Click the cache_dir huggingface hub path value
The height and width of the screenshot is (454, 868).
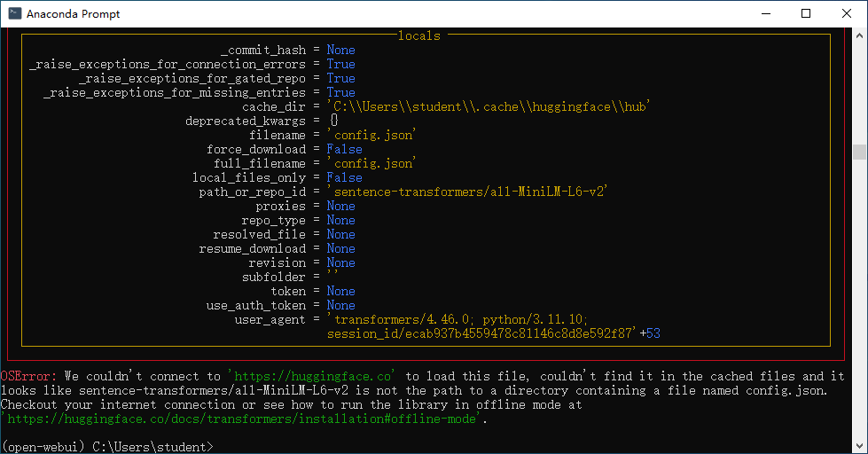coord(490,106)
